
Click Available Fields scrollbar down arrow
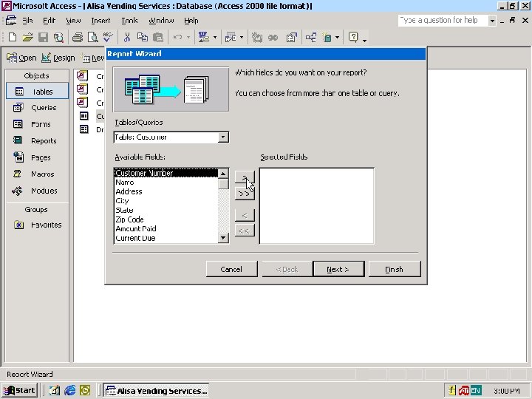[x=223, y=237]
